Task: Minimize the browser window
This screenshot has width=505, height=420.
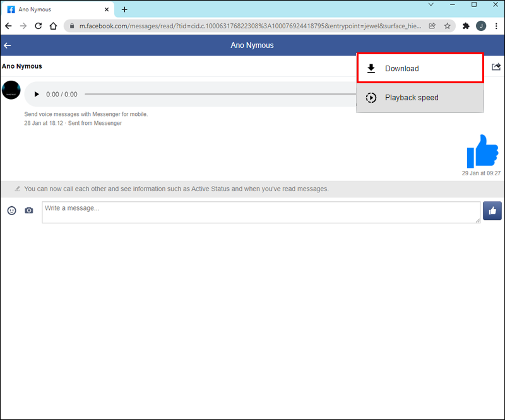Action: pyautogui.click(x=453, y=4)
